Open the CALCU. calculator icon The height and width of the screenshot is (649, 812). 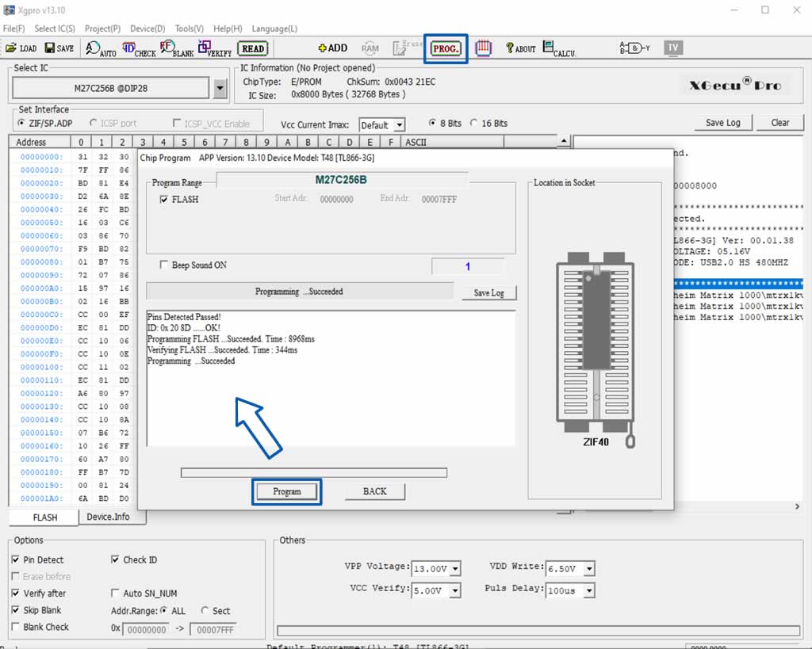tap(559, 48)
